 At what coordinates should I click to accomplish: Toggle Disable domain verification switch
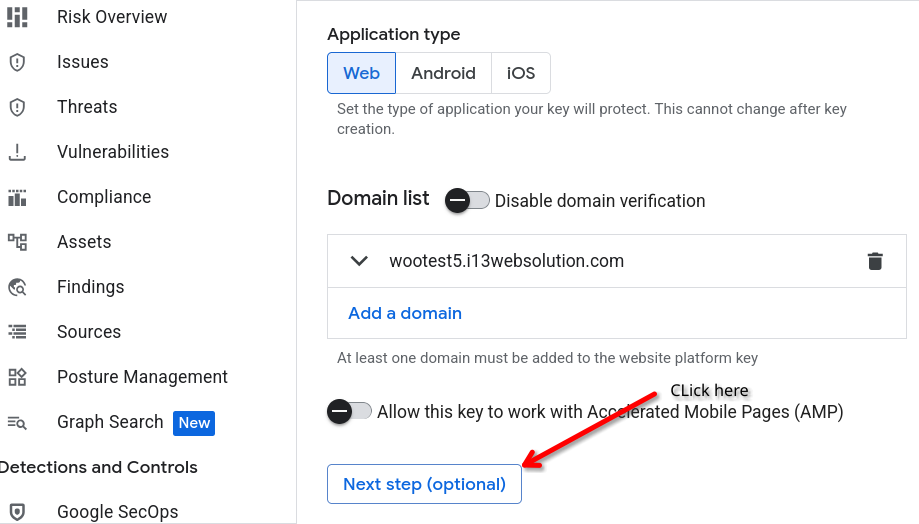[467, 200]
